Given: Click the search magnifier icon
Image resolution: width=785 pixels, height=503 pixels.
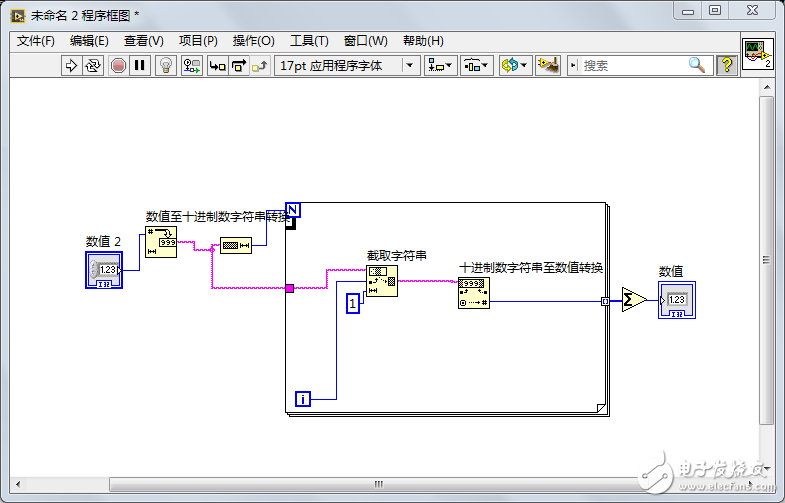Looking at the screenshot, I should coord(697,65).
